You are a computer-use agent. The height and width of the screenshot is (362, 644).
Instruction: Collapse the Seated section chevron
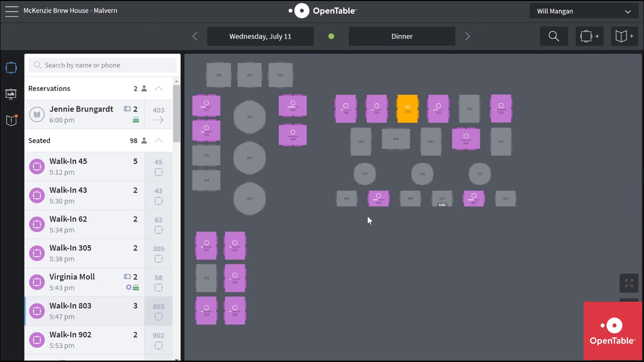(x=159, y=140)
